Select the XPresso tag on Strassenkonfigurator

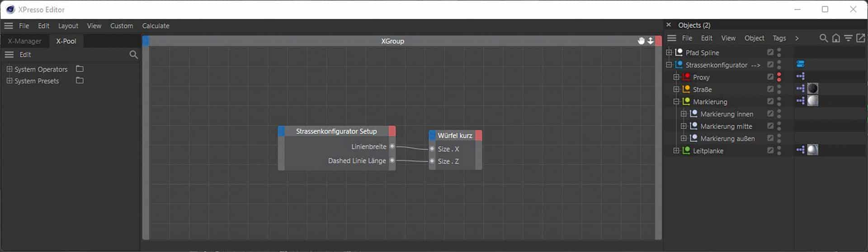click(801, 64)
